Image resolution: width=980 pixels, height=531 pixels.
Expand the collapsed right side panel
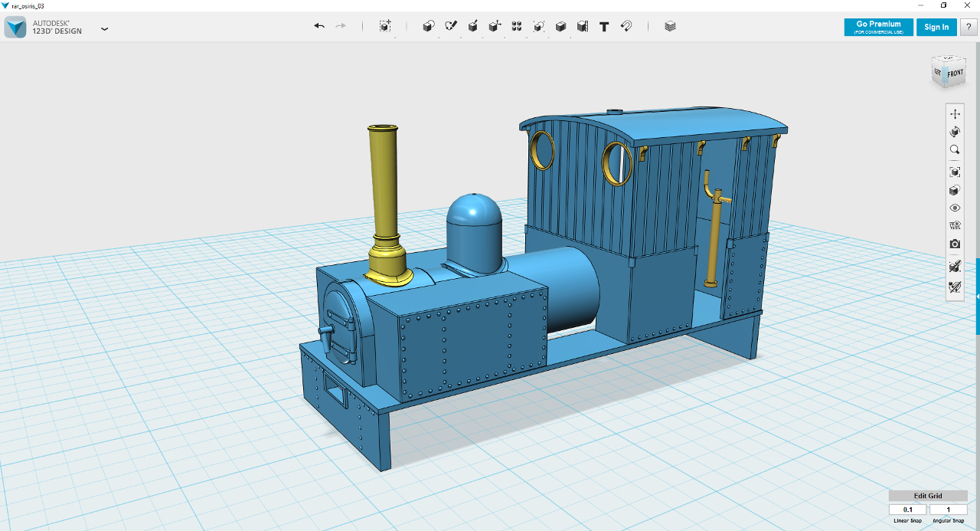[x=978, y=297]
